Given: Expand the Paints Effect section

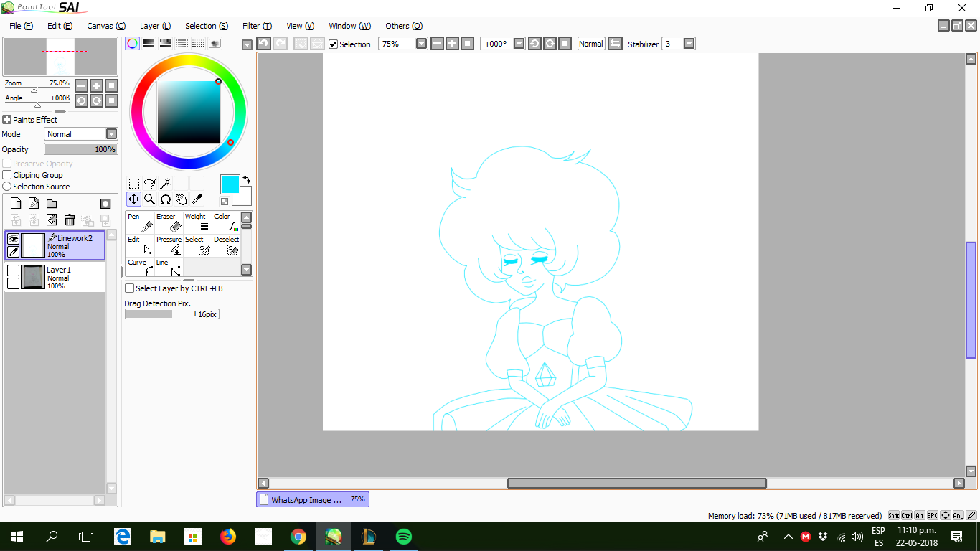Looking at the screenshot, I should pyautogui.click(x=7, y=120).
